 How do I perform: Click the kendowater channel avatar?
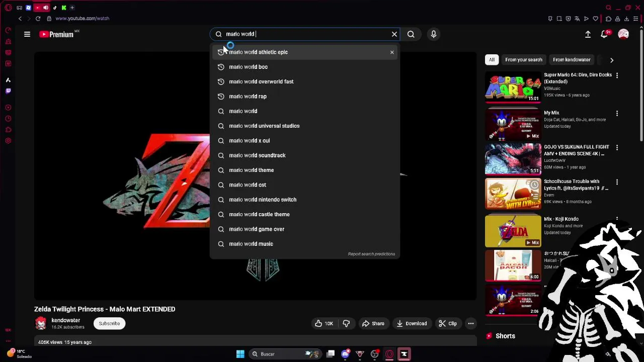point(41,323)
